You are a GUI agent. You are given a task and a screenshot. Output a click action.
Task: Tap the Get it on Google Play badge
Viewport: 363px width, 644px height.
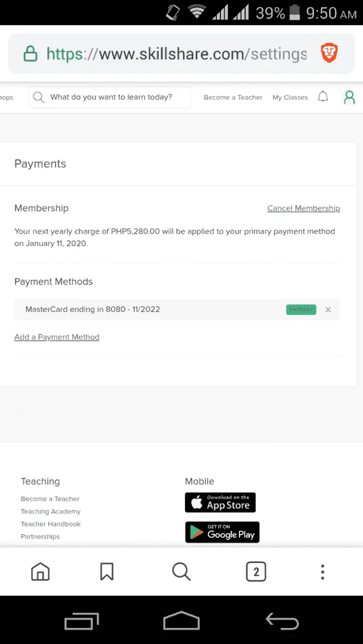point(223,532)
